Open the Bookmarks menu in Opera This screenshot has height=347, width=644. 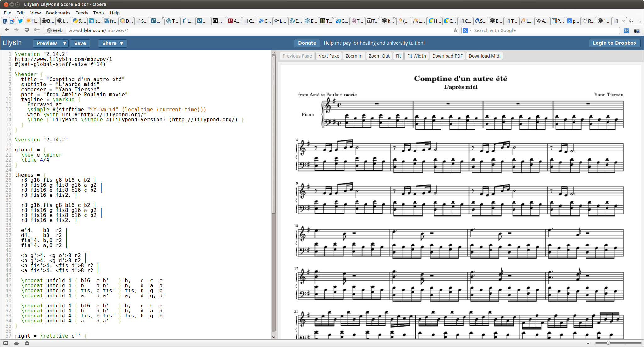click(58, 12)
